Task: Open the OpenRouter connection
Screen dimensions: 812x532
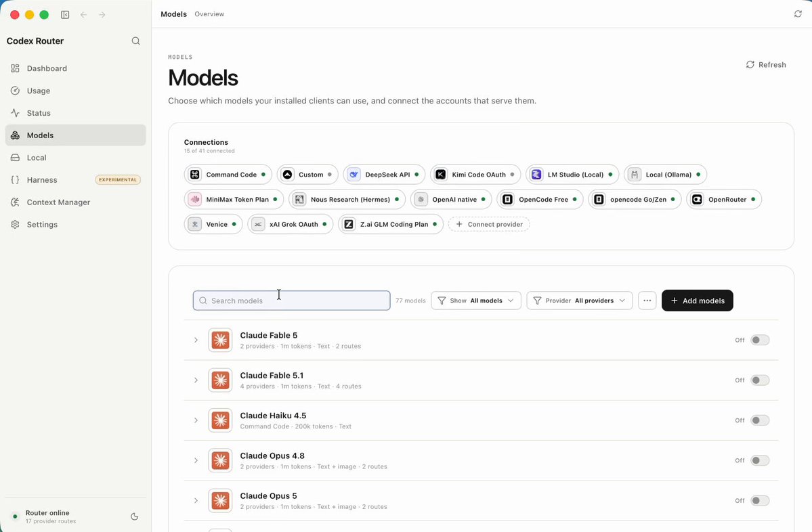Action: point(724,199)
